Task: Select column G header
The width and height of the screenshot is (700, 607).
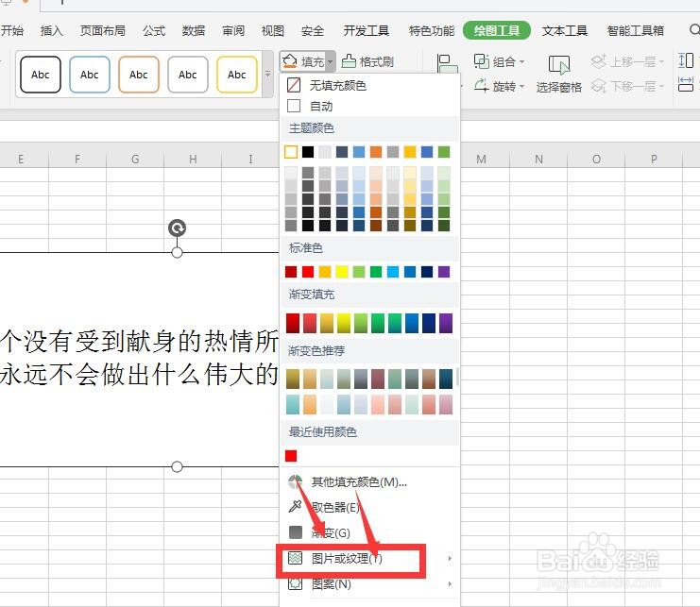Action: tap(135, 160)
